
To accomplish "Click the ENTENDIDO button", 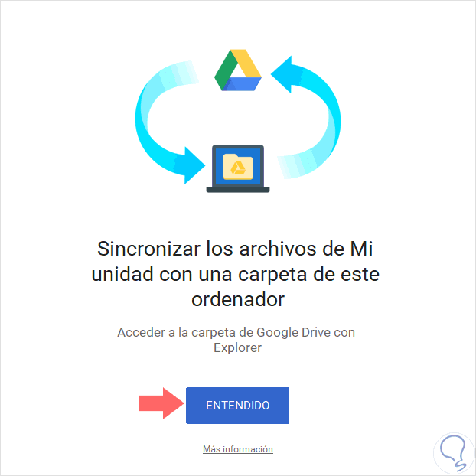I will tap(237, 406).
